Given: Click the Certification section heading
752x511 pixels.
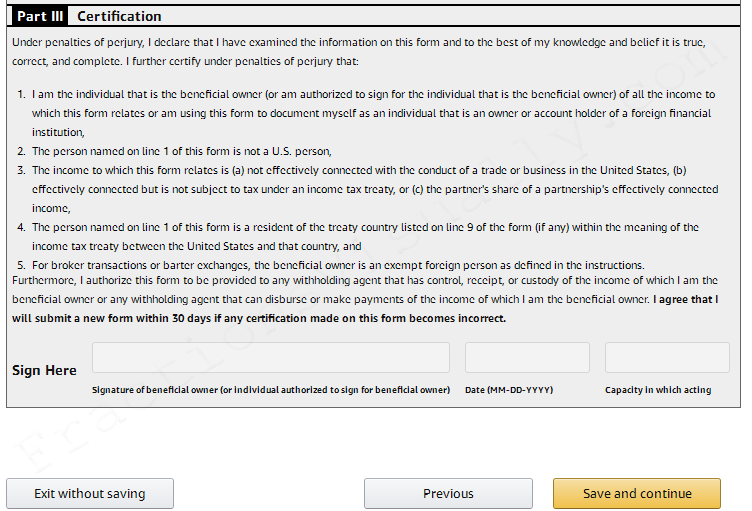Looking at the screenshot, I should tap(119, 16).
